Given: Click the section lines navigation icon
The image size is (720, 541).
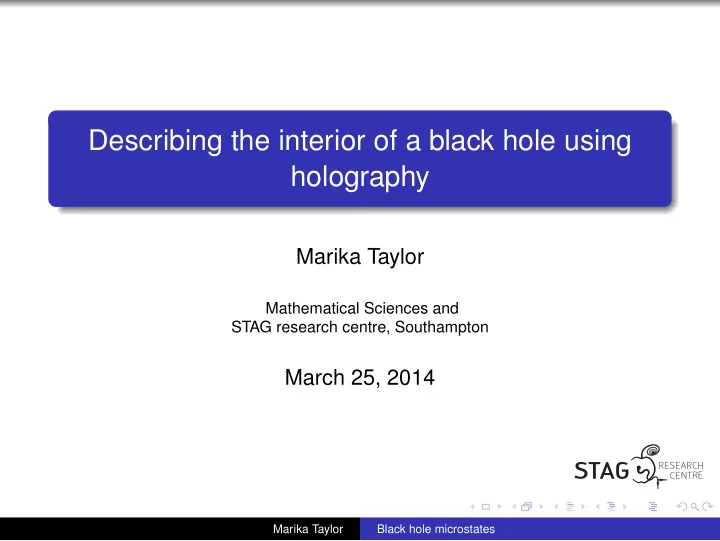Looking at the screenshot, I should (611, 507).
